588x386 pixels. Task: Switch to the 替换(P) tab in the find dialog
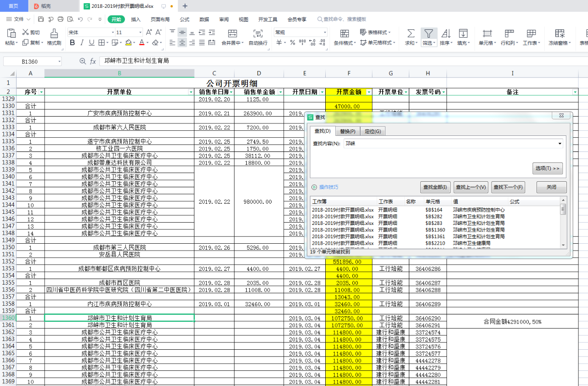pos(347,131)
